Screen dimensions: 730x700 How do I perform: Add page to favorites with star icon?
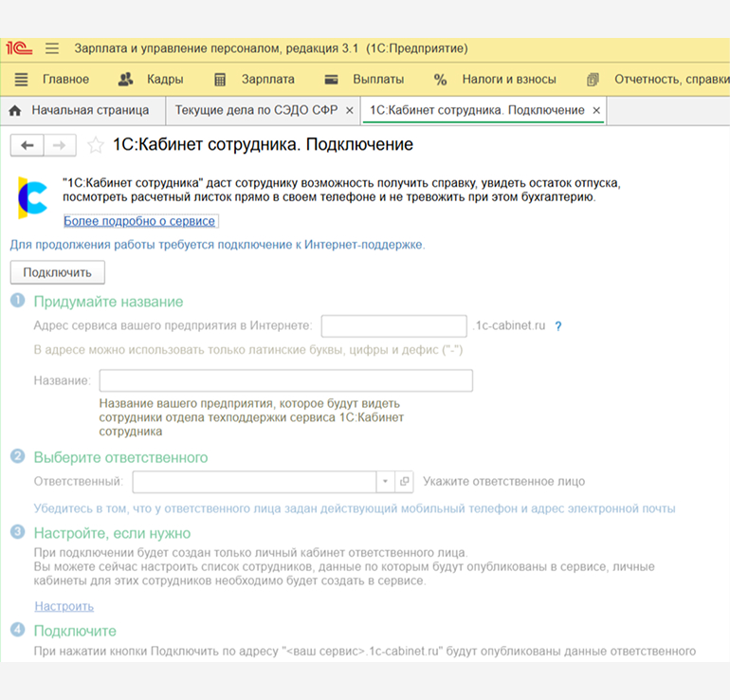(96, 145)
